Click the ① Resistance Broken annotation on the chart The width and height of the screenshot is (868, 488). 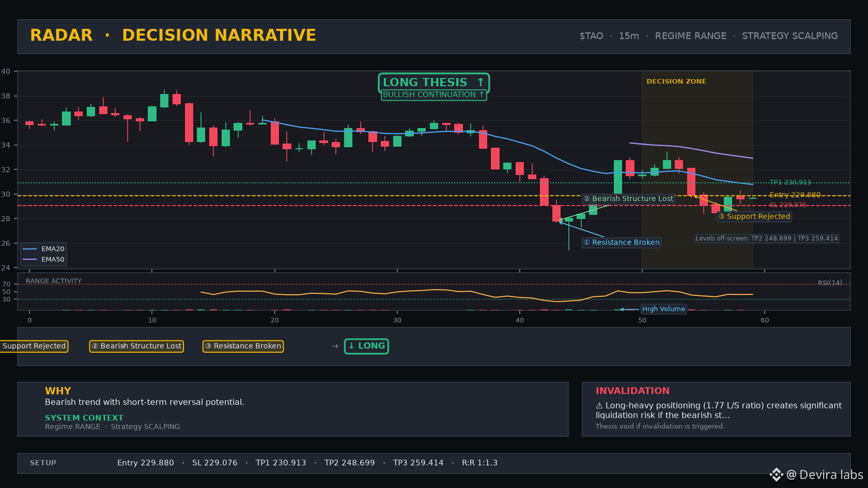click(621, 242)
